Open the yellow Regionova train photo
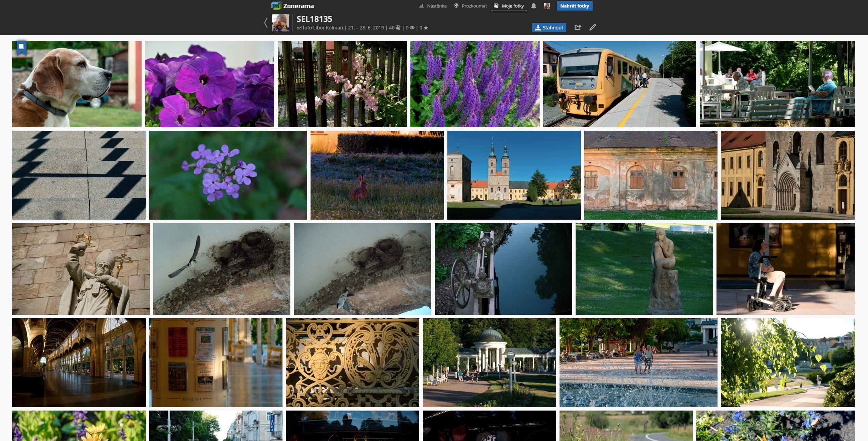 pyautogui.click(x=619, y=84)
